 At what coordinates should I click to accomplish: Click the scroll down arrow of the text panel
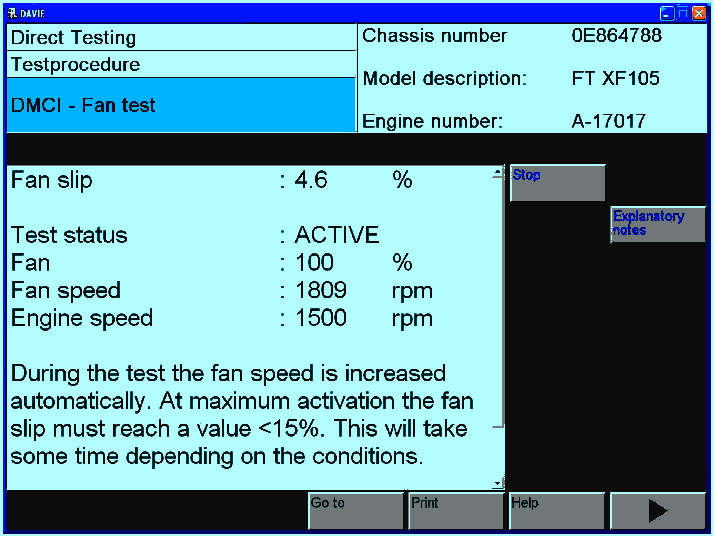tap(498, 483)
